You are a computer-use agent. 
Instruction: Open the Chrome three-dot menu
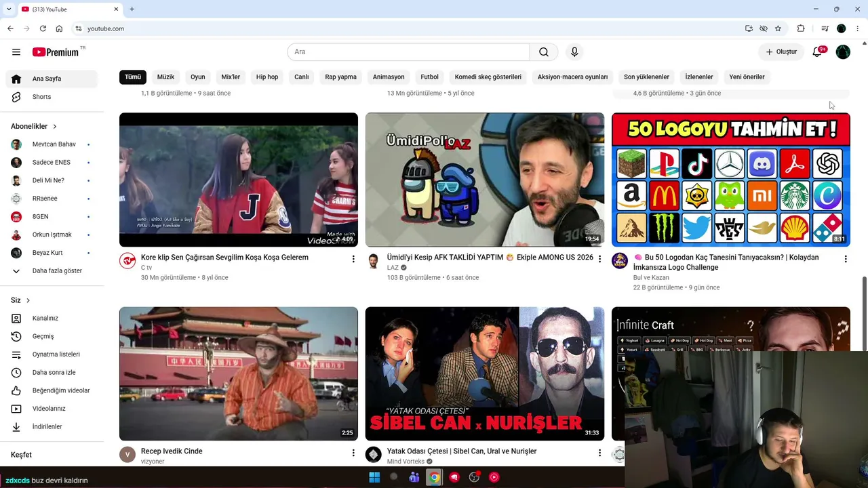coord(858,28)
